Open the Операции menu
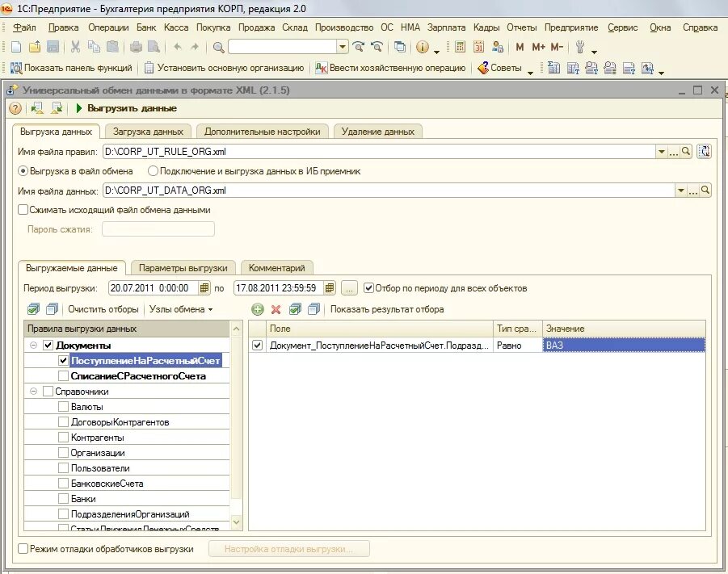The image size is (728, 574). point(108,27)
